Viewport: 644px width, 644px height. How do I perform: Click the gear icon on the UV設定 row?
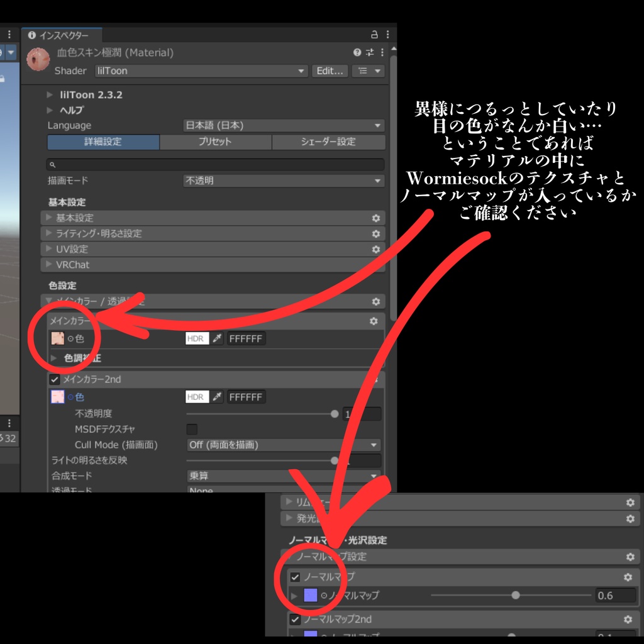(375, 248)
